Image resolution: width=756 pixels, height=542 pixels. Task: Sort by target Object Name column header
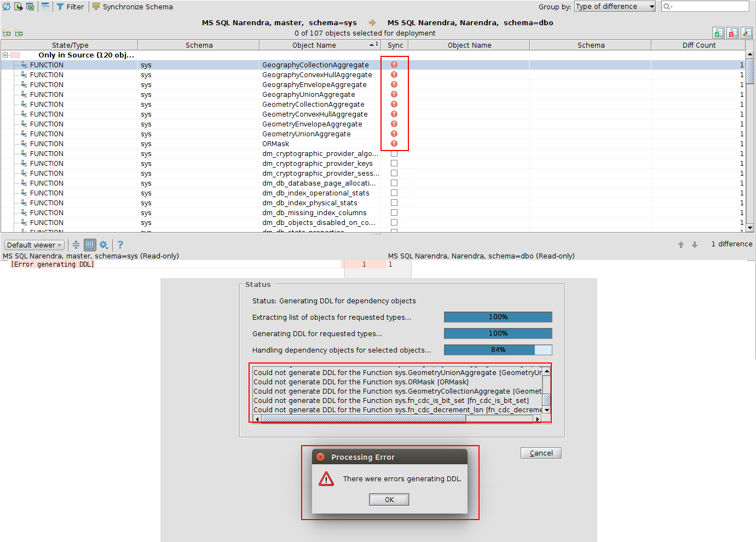(x=469, y=45)
